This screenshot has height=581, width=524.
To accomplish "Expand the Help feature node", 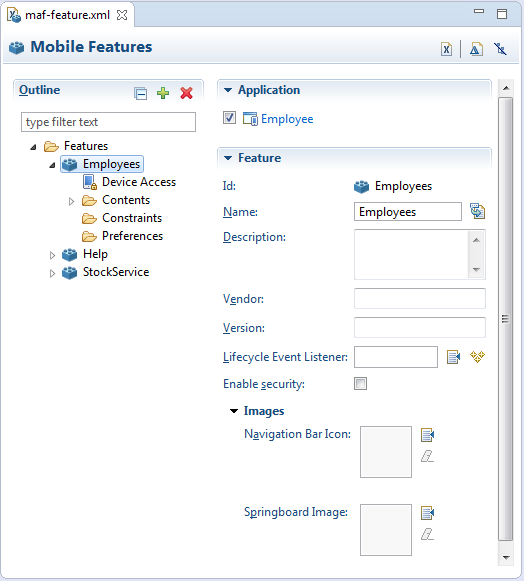I will click(x=52, y=255).
